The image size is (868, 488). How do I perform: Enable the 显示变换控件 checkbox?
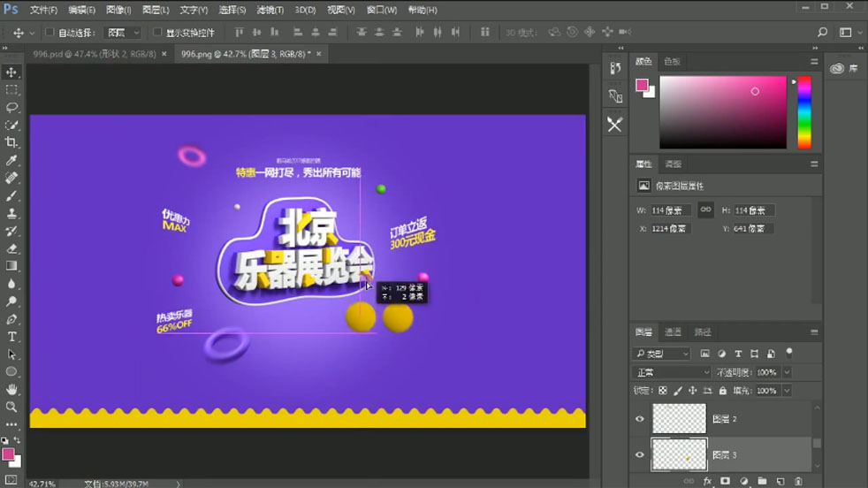click(x=157, y=32)
